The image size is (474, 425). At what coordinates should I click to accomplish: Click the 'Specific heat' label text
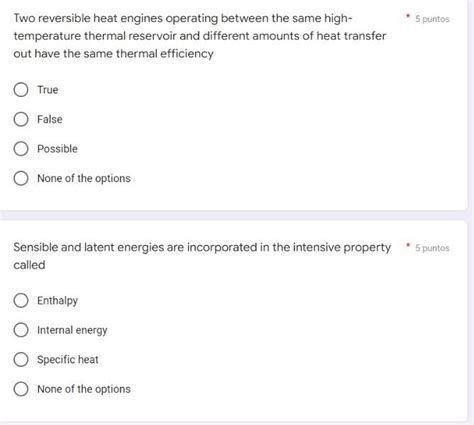(x=68, y=360)
